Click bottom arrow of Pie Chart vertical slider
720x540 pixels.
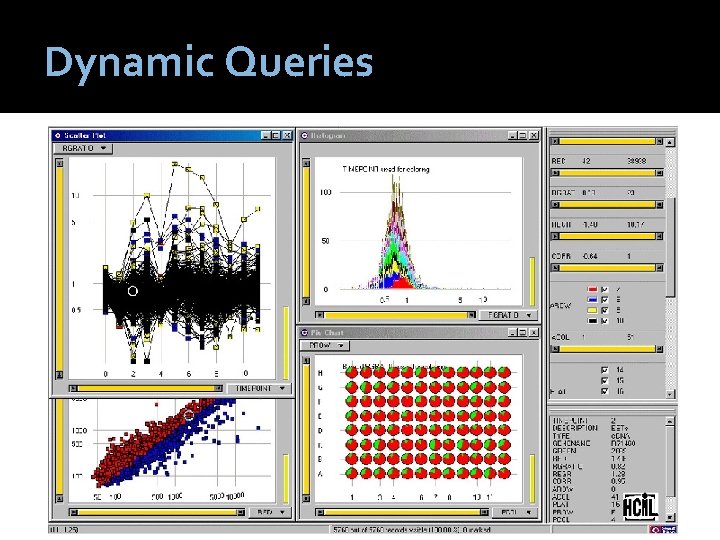point(306,498)
